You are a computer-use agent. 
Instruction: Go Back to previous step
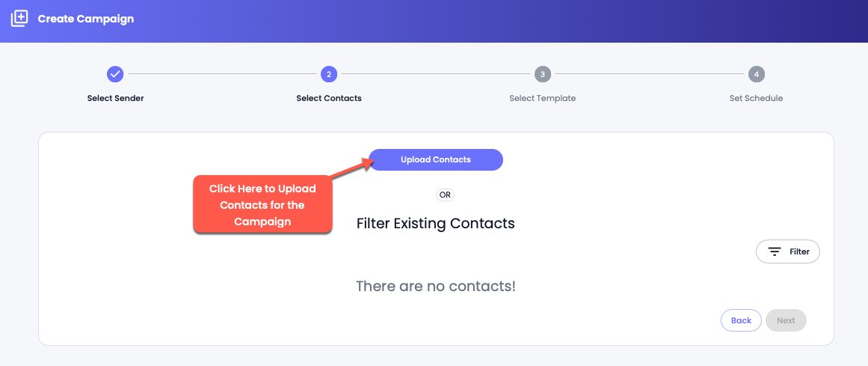point(741,320)
